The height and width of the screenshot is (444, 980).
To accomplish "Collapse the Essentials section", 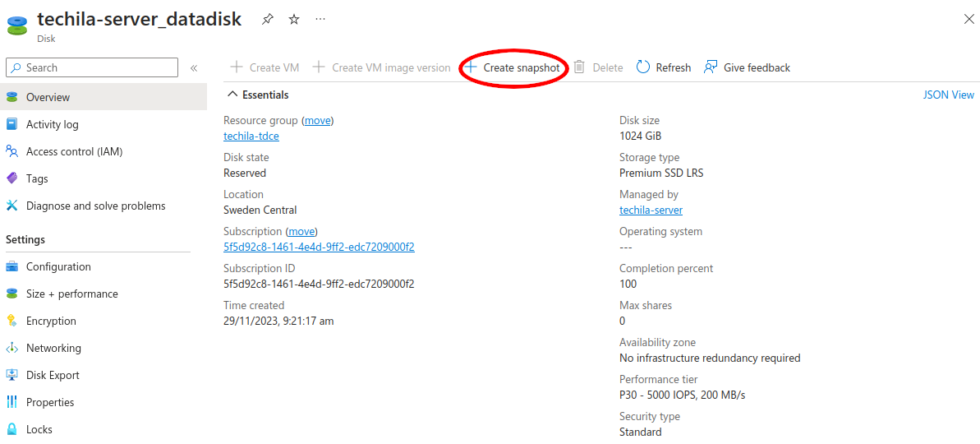I will pos(232,95).
